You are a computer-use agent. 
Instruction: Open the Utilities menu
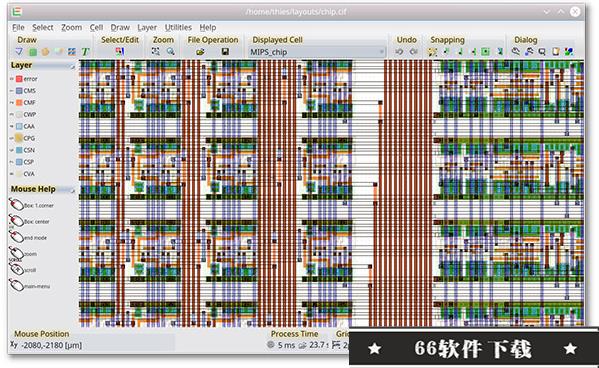(x=178, y=28)
